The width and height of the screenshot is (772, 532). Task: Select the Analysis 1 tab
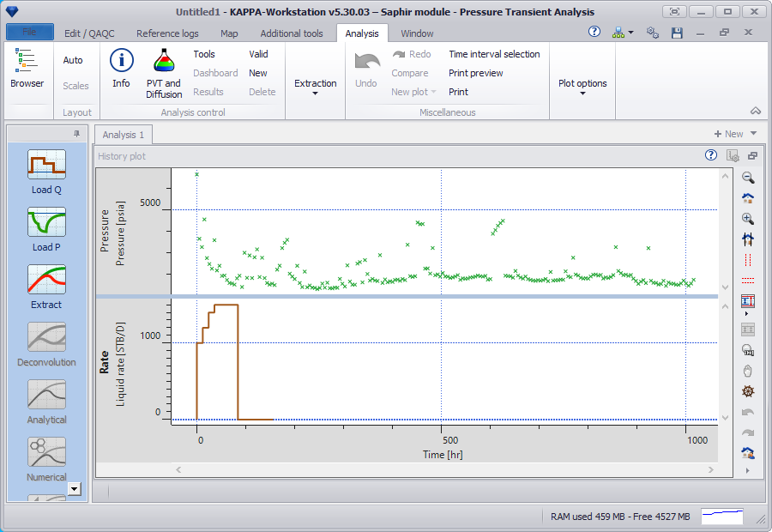click(123, 135)
